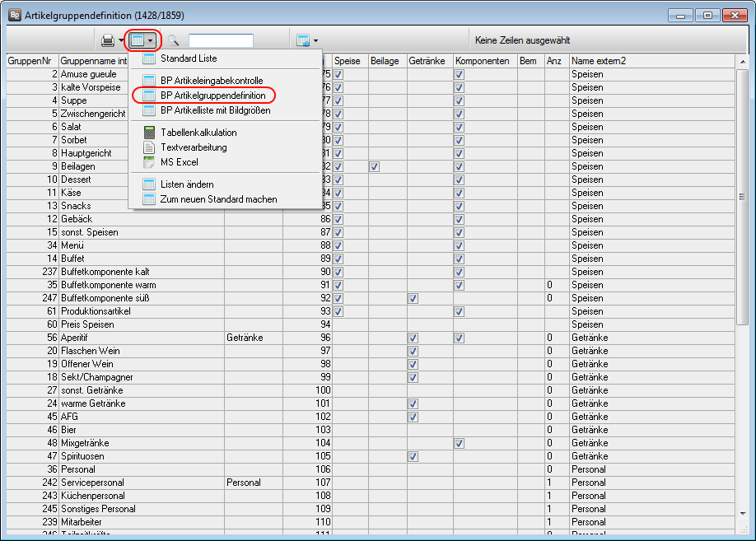
Task: Click the document icon for Textverarbeitung
Action: point(149,147)
